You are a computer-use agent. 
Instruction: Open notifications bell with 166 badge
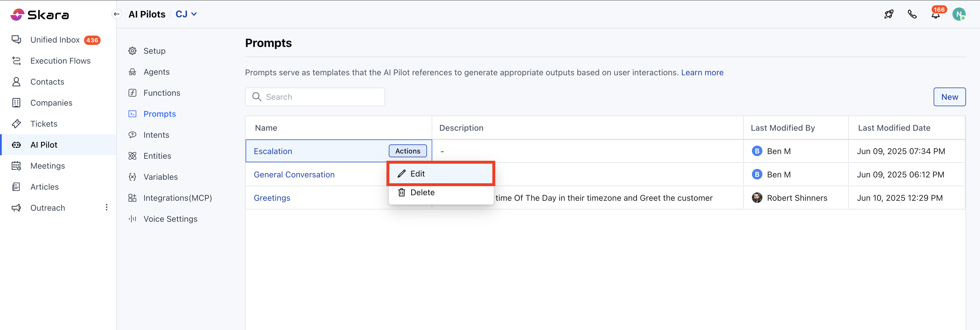935,15
